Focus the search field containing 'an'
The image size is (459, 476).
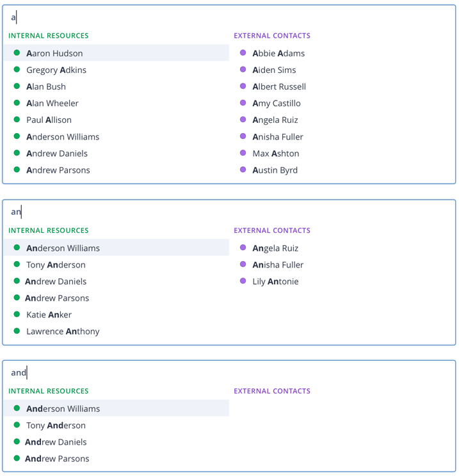click(229, 212)
